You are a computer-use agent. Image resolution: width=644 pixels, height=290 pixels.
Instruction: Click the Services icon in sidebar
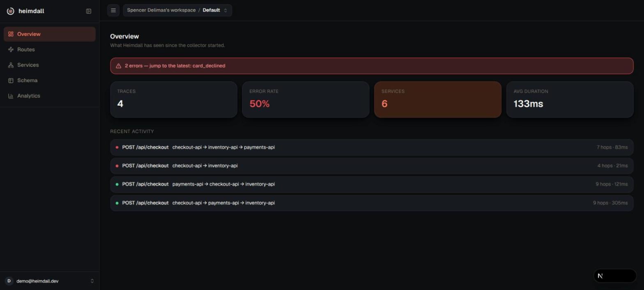pos(11,65)
